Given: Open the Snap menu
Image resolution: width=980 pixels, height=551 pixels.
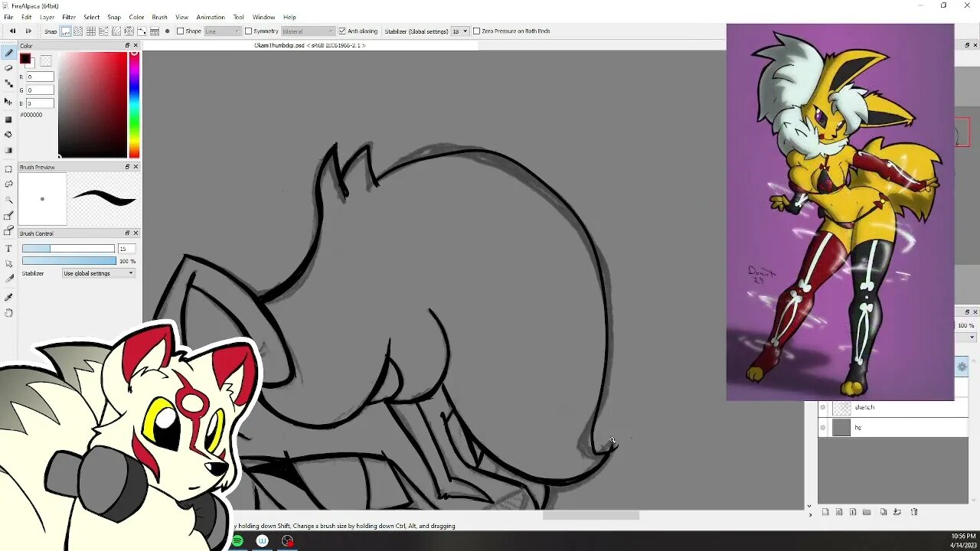Looking at the screenshot, I should pyautogui.click(x=114, y=17).
